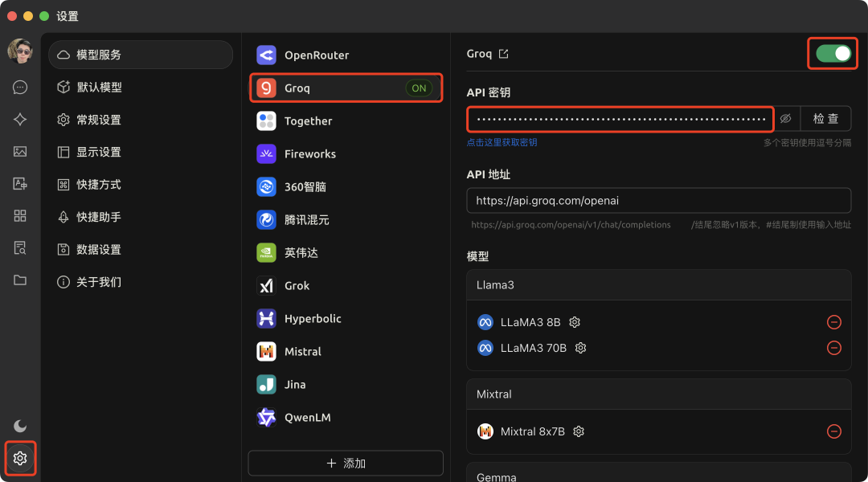Image resolution: width=868 pixels, height=482 pixels.
Task: Choose Grok provider
Action: tap(346, 285)
